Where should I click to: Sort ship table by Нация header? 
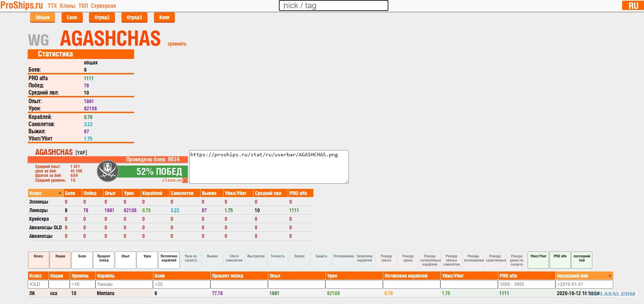(59, 276)
